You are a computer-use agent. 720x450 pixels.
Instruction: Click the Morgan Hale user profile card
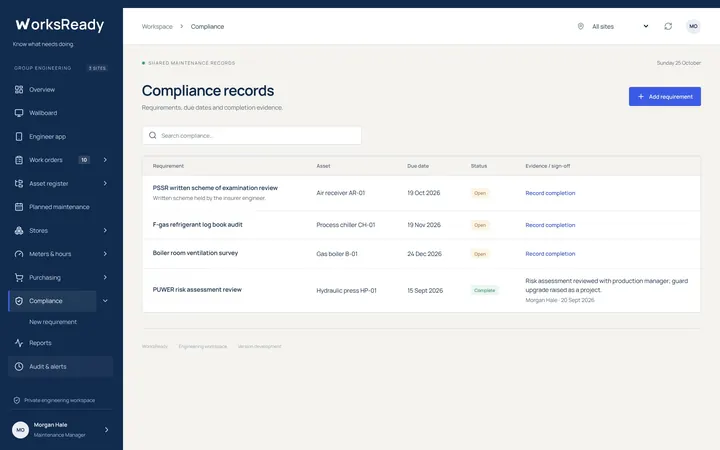pos(61,430)
